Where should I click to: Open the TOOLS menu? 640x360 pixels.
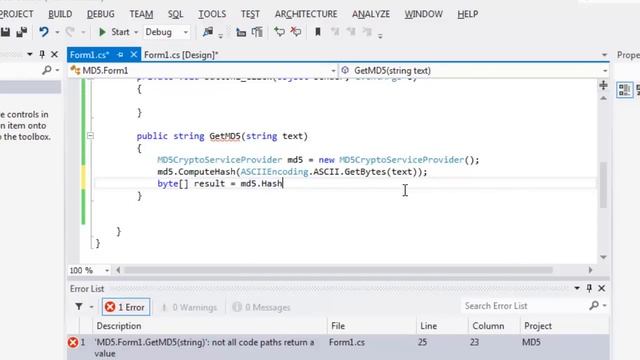212,14
